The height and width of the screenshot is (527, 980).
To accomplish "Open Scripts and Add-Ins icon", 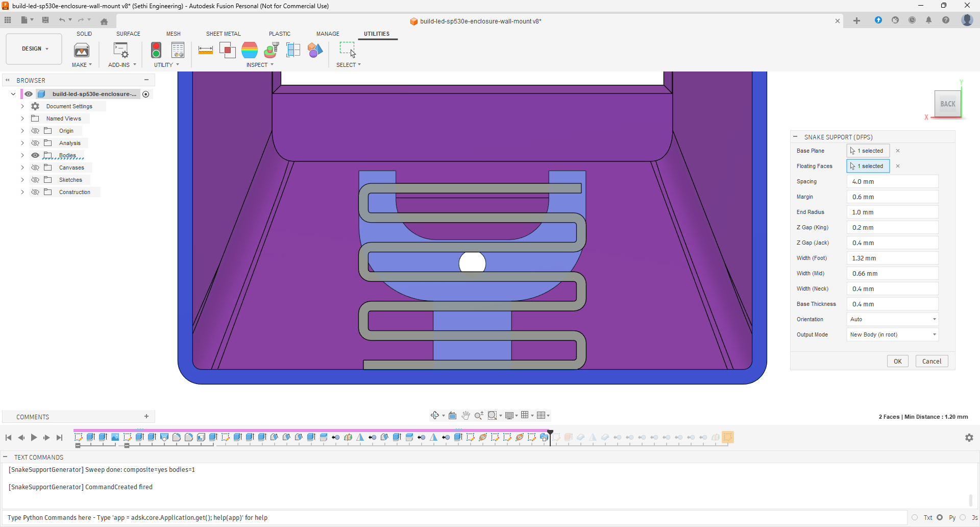I will 121,50.
